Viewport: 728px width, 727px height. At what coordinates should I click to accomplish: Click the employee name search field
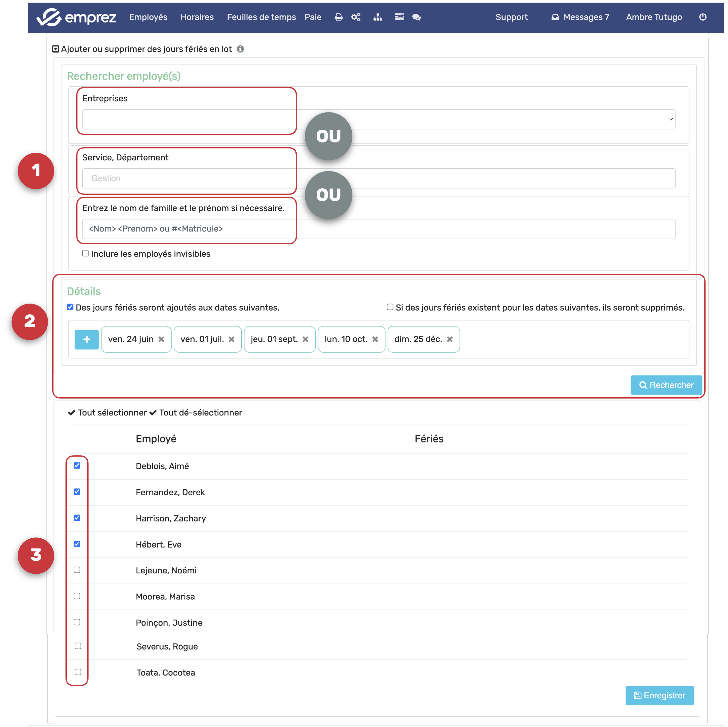(378, 229)
